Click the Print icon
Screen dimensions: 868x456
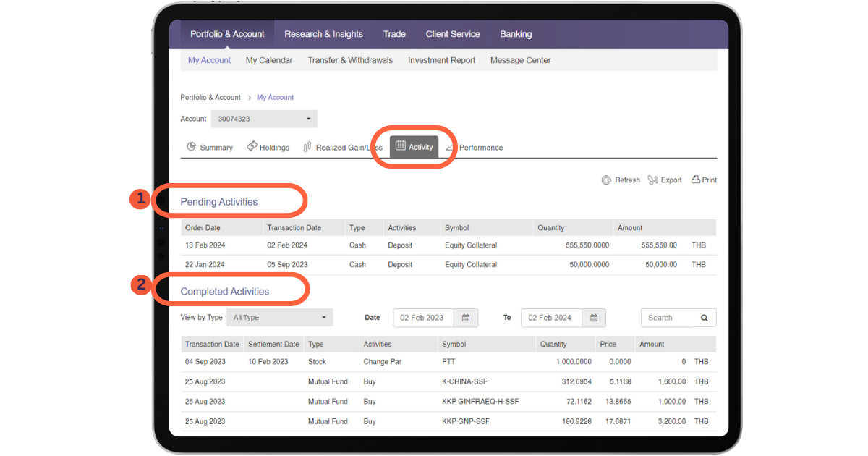pos(696,180)
